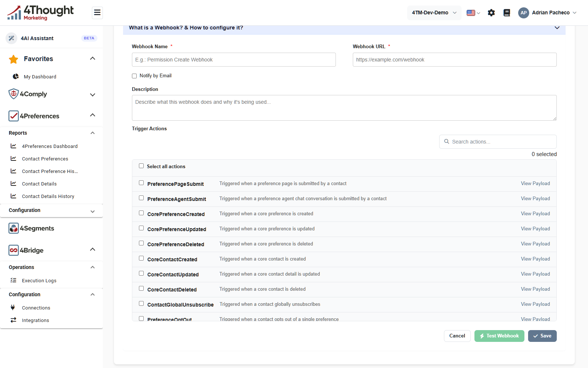This screenshot has height=368, width=588.
Task: Focus the Webhook Name field
Action: point(234,60)
